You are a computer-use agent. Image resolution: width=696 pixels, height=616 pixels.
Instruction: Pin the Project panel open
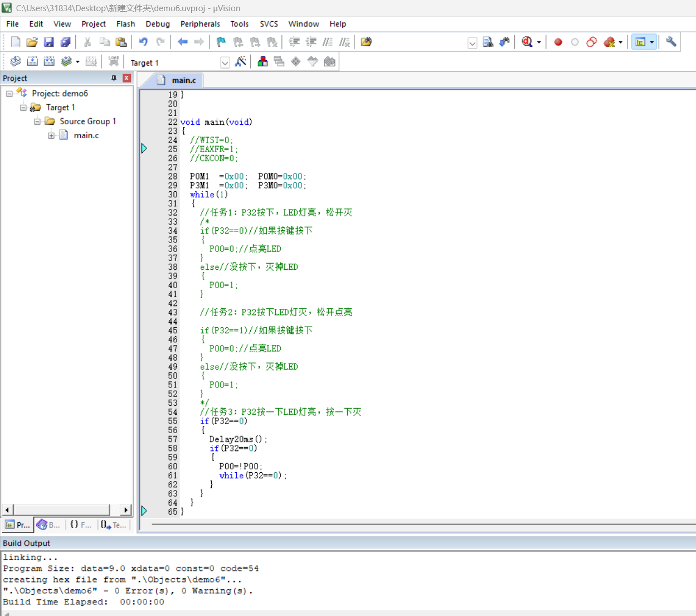[114, 78]
